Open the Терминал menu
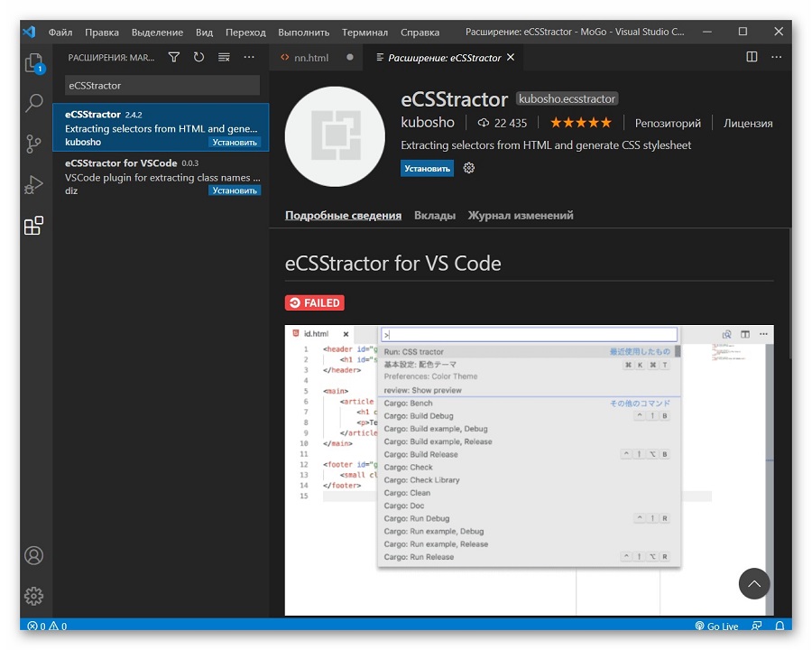The width and height of the screenshot is (812, 650). point(364,32)
